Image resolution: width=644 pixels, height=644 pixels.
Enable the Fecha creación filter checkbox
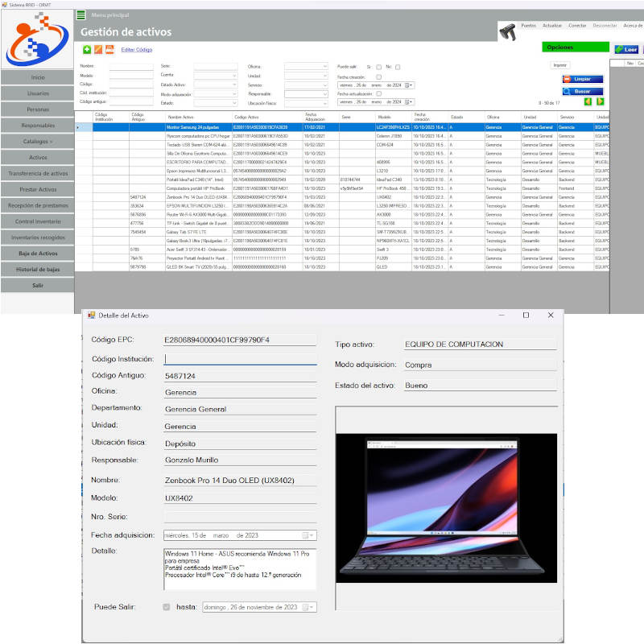click(x=378, y=77)
